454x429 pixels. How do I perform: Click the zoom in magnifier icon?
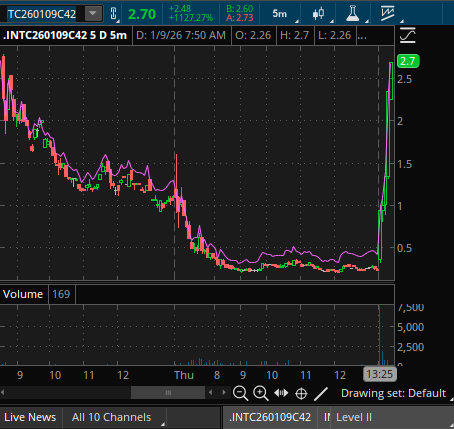point(261,393)
